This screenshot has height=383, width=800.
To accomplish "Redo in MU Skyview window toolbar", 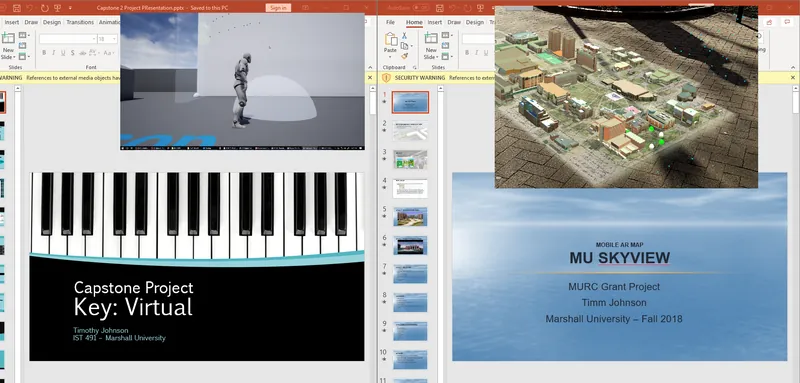I will 467,8.
